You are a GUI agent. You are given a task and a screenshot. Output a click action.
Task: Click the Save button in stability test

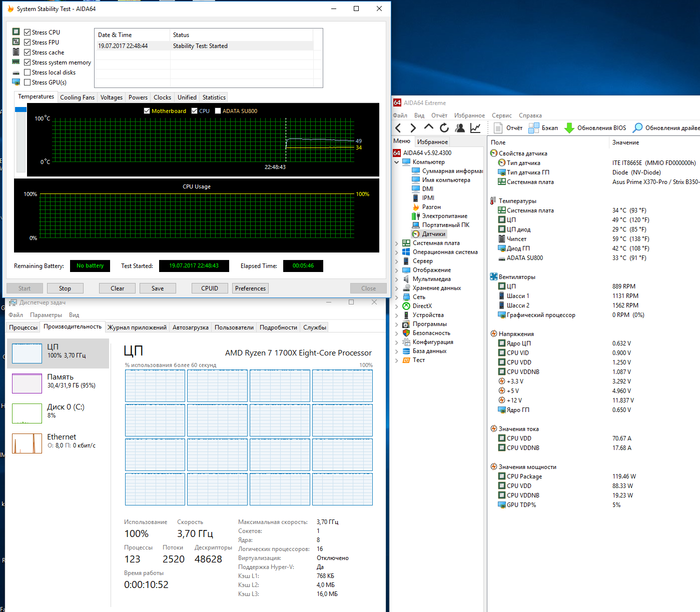(x=158, y=288)
